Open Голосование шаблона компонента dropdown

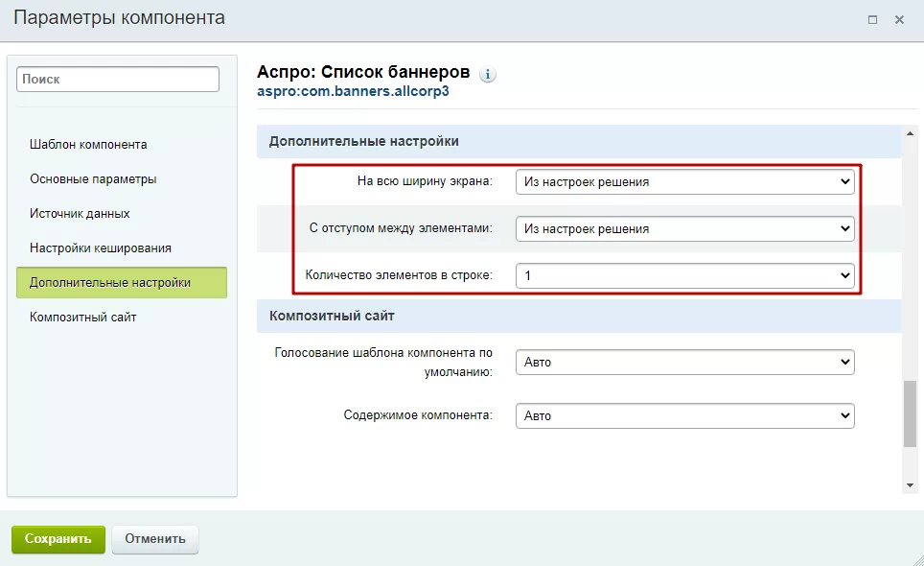click(x=684, y=362)
